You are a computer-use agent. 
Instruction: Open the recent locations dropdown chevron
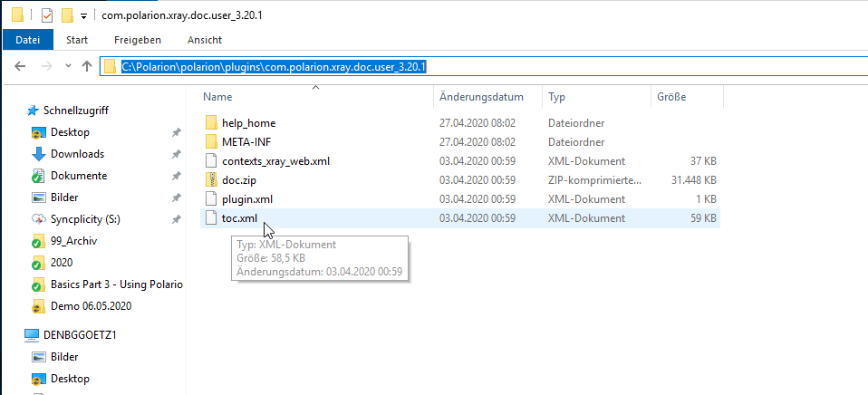click(68, 67)
